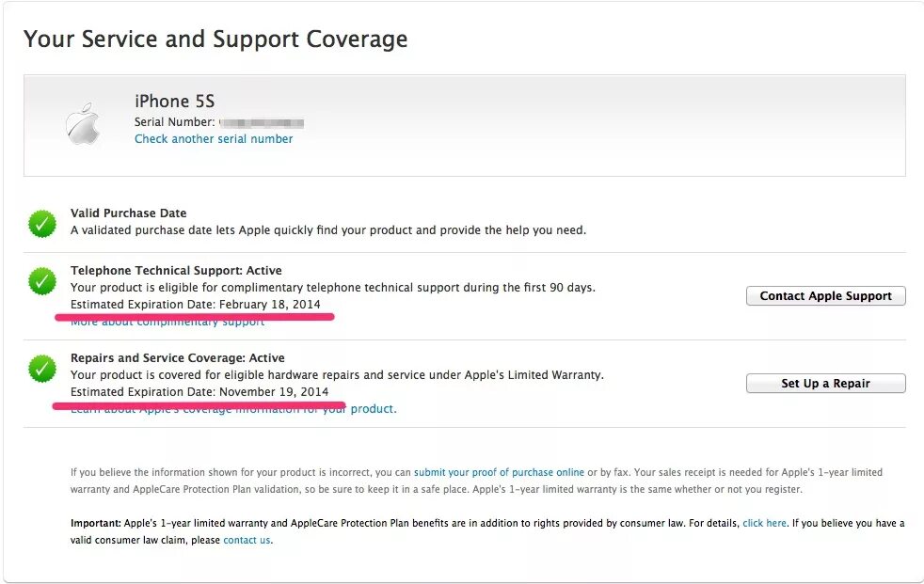Click the Apple logo icon
Viewport: 924px width, 584px height.
83,123
